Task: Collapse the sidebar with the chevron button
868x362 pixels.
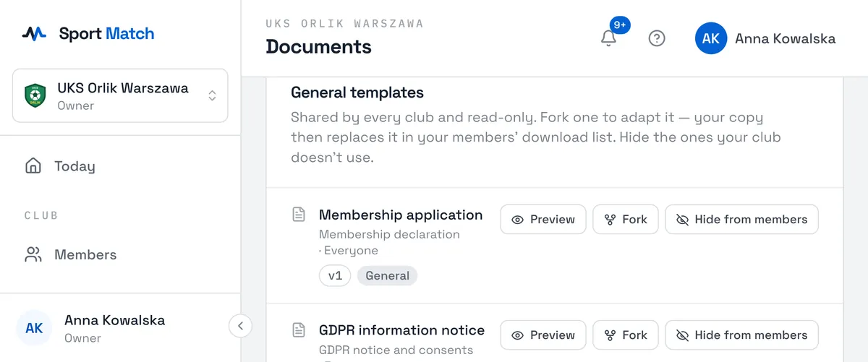Action: click(240, 326)
